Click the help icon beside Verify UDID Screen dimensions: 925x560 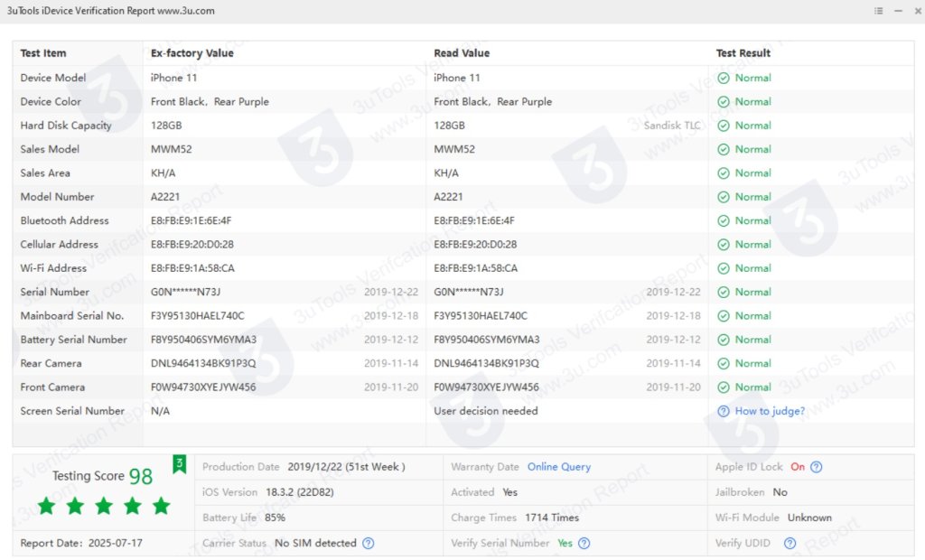[790, 543]
